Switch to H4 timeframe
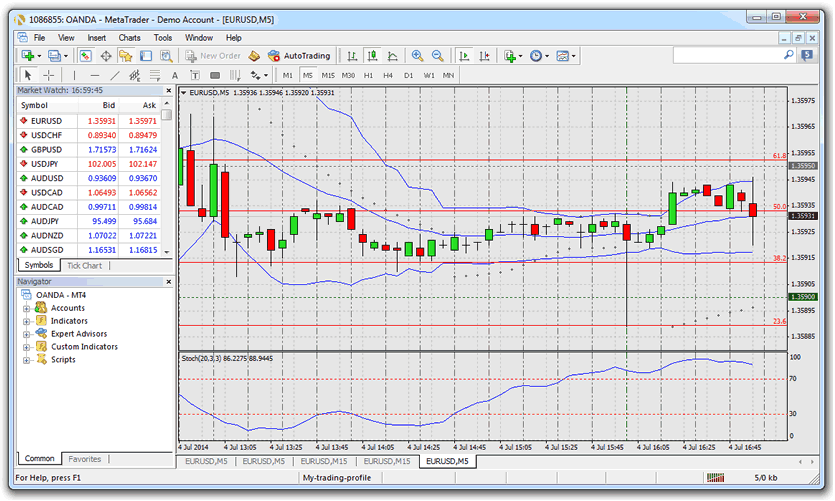This screenshot has height=501, width=835. click(x=388, y=76)
